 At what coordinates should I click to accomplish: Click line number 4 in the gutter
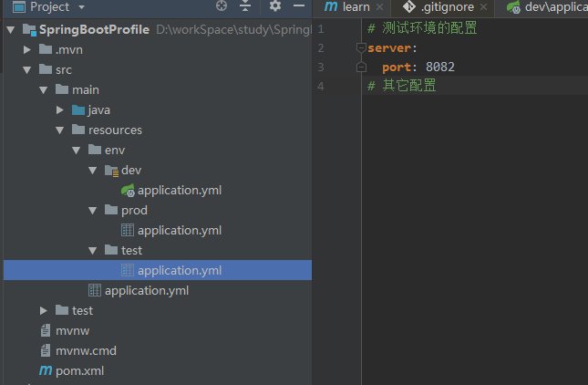pos(321,87)
